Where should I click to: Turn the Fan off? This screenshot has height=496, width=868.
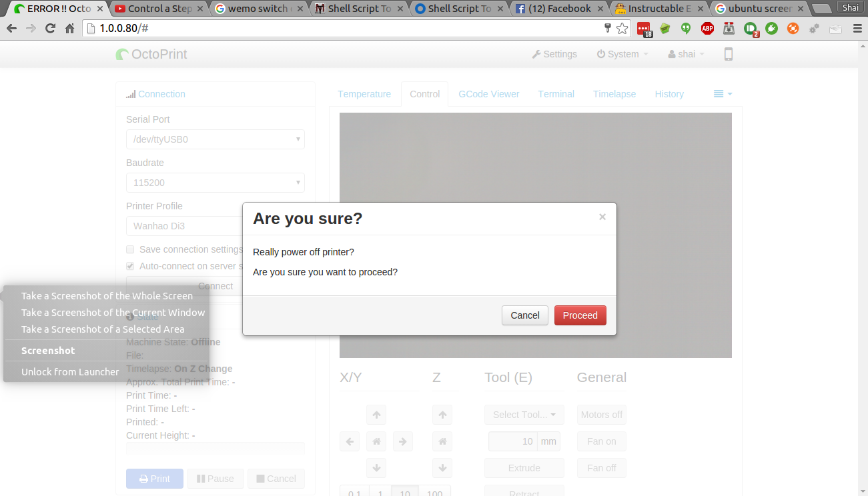click(x=601, y=468)
